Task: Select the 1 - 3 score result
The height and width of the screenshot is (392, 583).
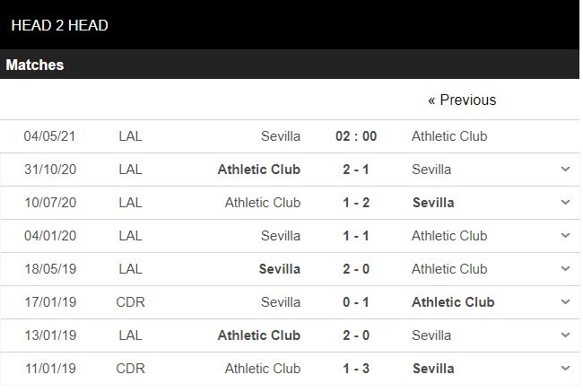Action: (356, 369)
